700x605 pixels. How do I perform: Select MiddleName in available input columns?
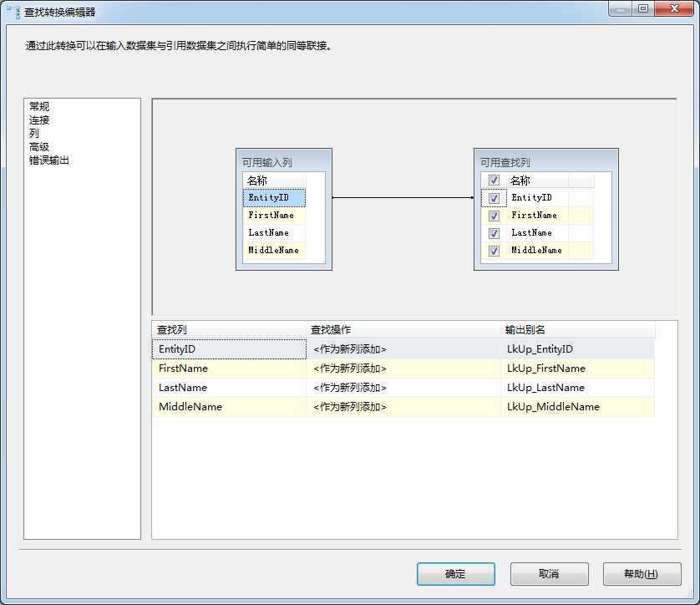(275, 250)
